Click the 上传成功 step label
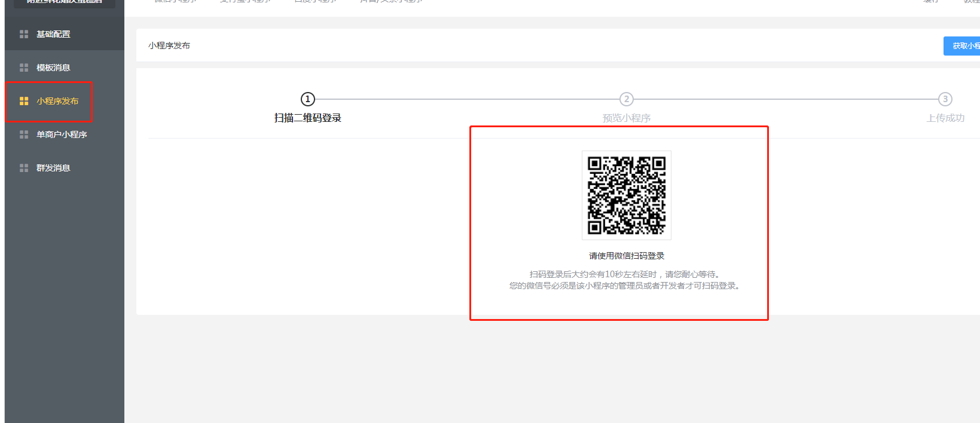This screenshot has width=980, height=423. point(945,118)
